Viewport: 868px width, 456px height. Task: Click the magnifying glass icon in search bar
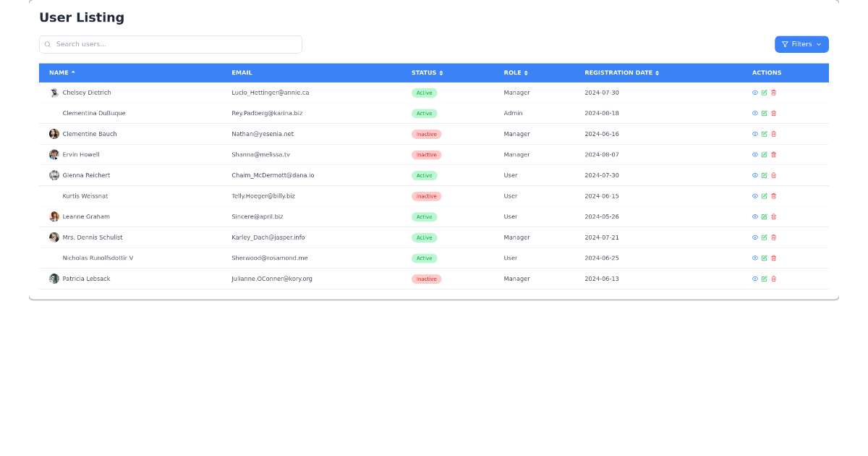click(x=47, y=44)
